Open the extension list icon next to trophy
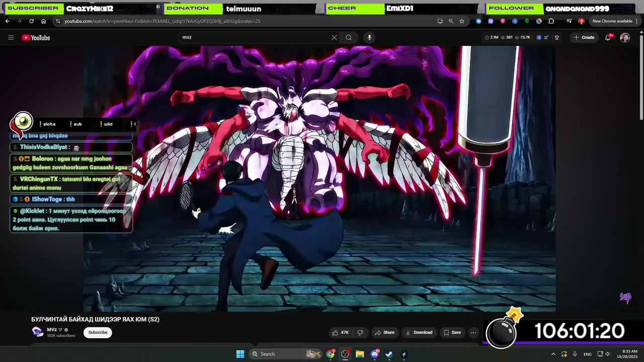The width and height of the screenshot is (644, 362). pos(546,37)
